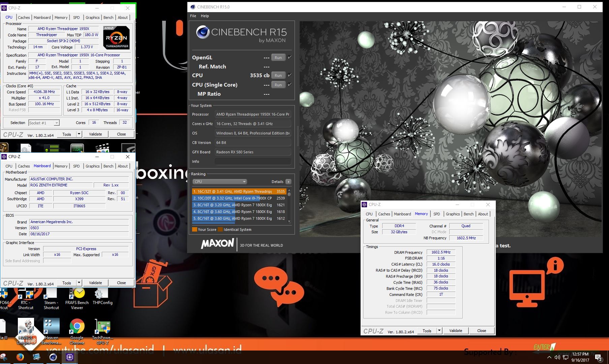The width and height of the screenshot is (609, 364).
Task: Click Identical System color swatch
Action: click(x=220, y=230)
